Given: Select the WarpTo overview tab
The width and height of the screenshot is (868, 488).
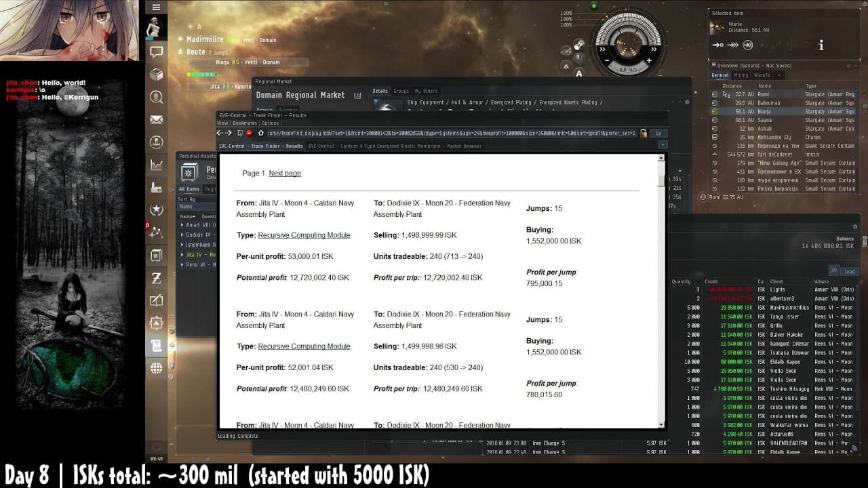Looking at the screenshot, I should [x=762, y=75].
